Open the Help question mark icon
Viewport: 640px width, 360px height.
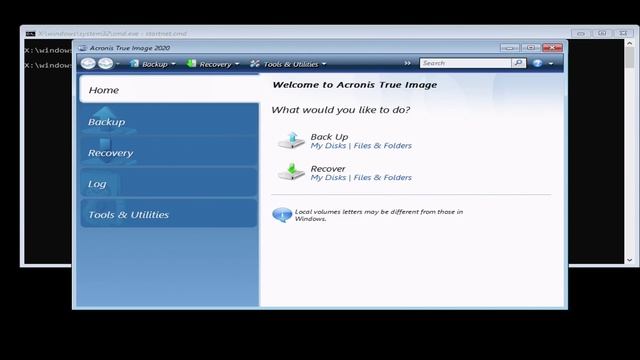coord(538,63)
